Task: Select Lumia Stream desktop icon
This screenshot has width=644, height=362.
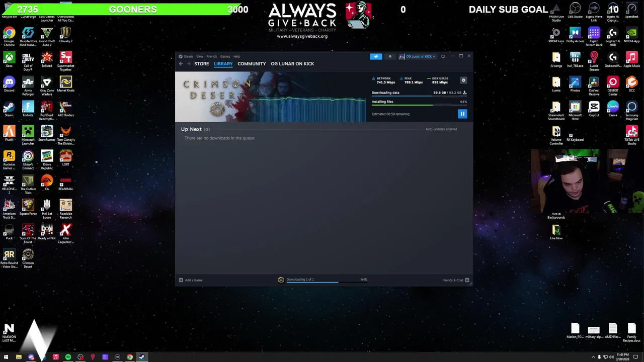Action: tap(594, 62)
